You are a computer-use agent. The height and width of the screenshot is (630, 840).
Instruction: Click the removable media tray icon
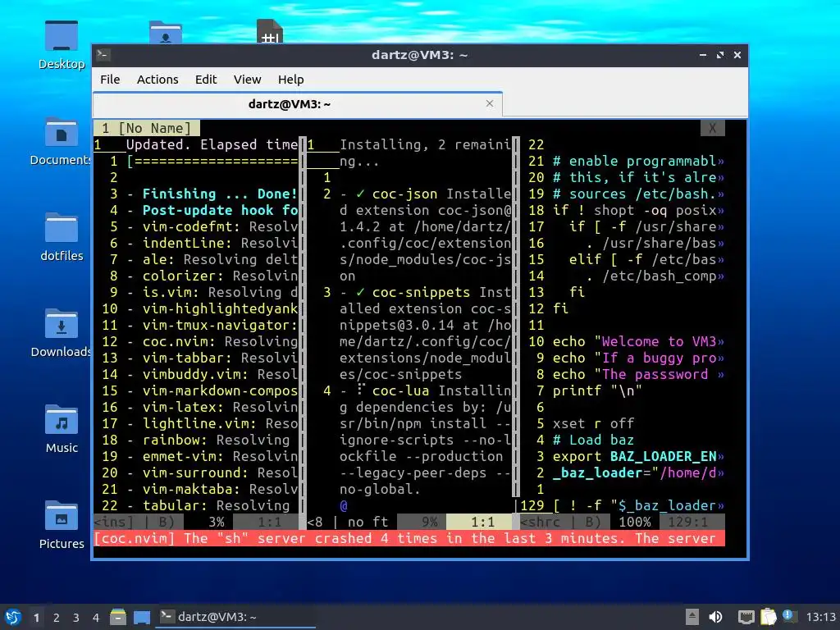click(692, 617)
